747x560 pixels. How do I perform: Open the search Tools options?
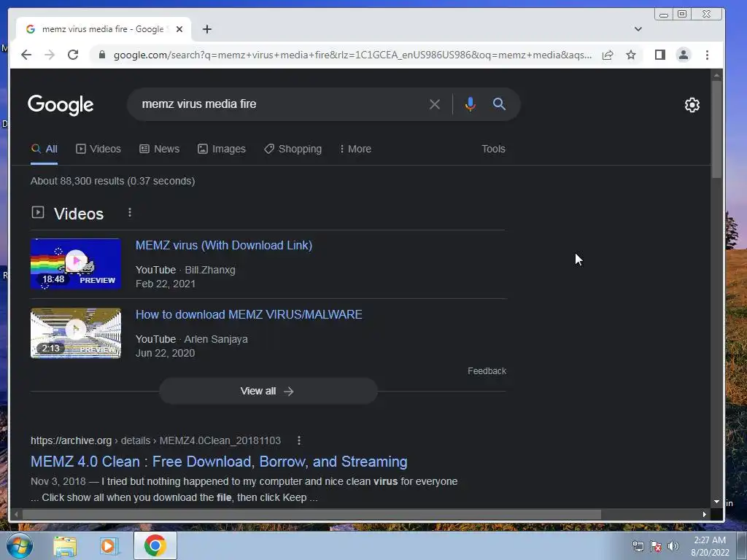(493, 149)
